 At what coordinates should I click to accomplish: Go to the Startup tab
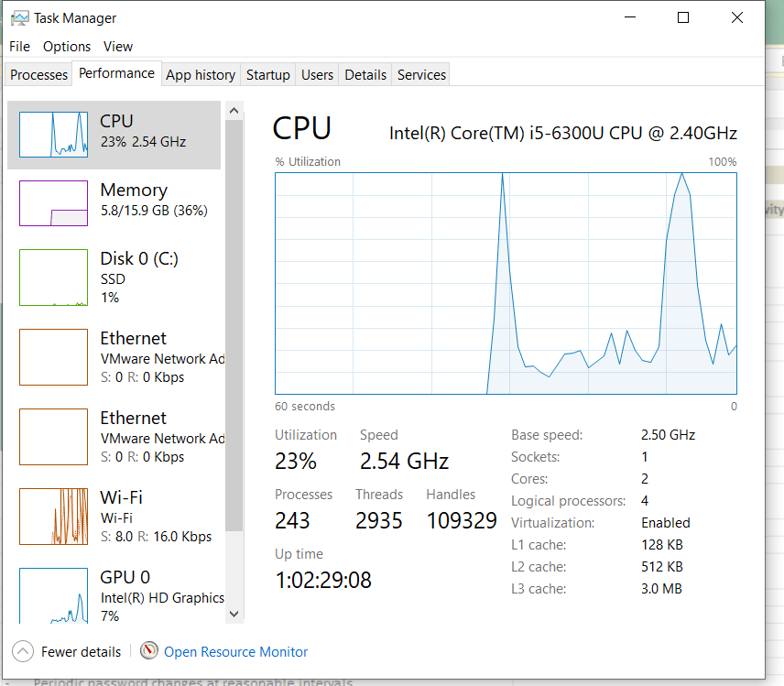click(x=268, y=75)
